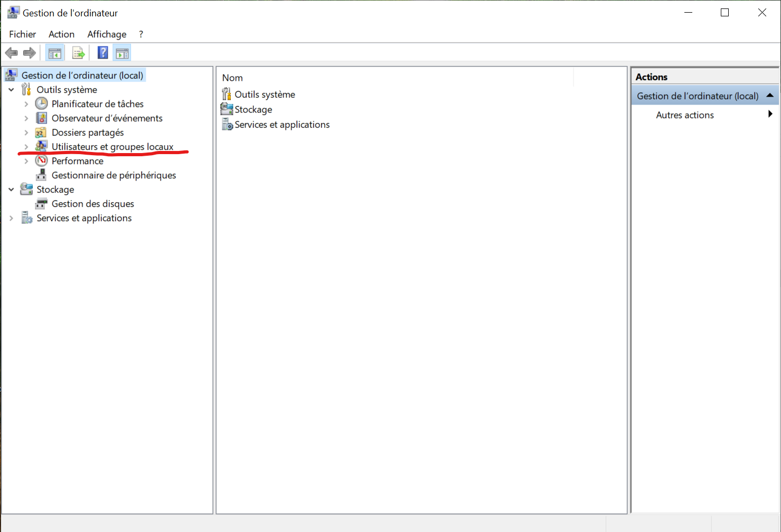The height and width of the screenshot is (532, 781).
Task: Click the Utilisateurs et groupes locaux icon
Action: pyautogui.click(x=41, y=146)
